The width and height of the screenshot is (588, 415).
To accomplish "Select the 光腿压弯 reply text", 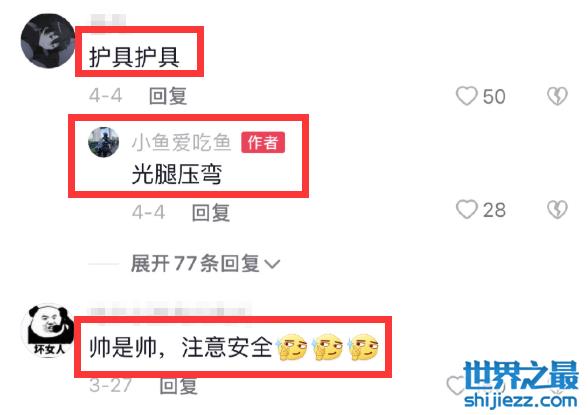I will (177, 175).
